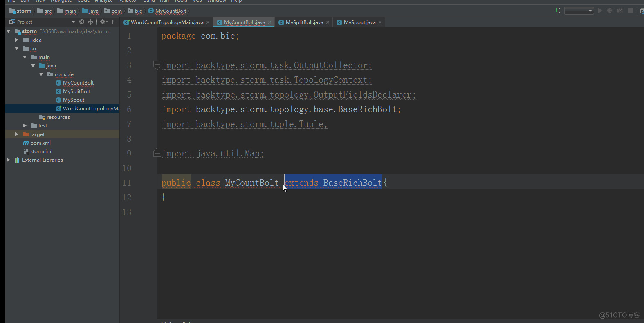
Task: Click MyCountBolt in the navigation breadcrumb
Action: [x=167, y=11]
